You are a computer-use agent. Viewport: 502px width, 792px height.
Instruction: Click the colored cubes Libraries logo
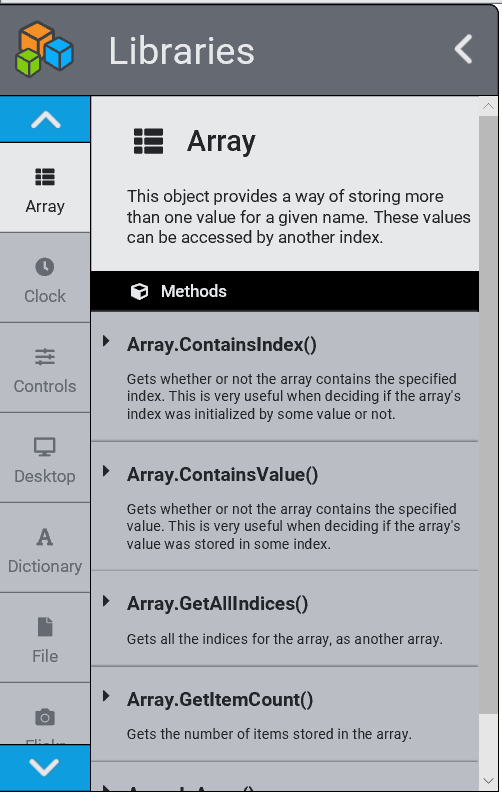[44, 50]
